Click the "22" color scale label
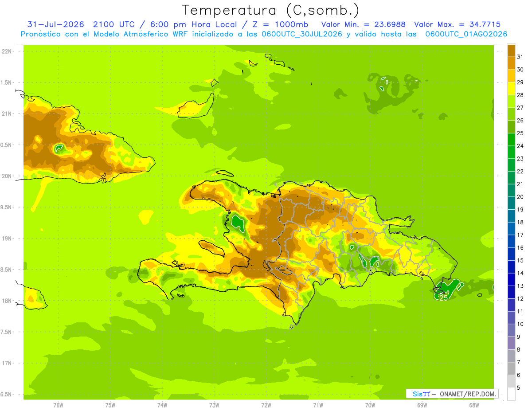This screenshot has height=411, width=532. tap(520, 172)
